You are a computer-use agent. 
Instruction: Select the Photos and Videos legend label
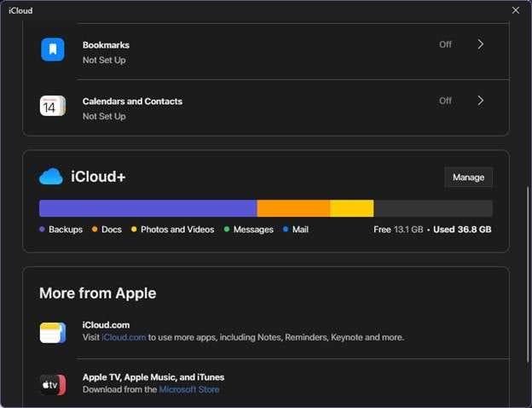(x=177, y=230)
